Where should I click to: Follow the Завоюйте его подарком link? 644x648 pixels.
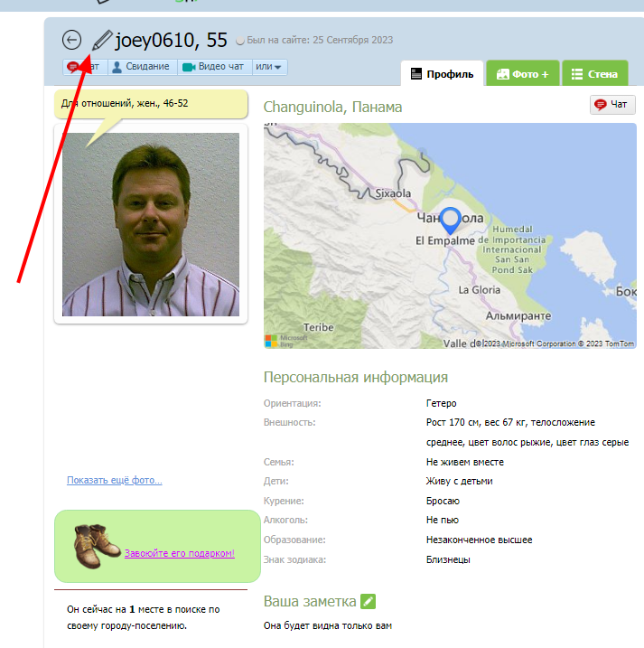(180, 553)
